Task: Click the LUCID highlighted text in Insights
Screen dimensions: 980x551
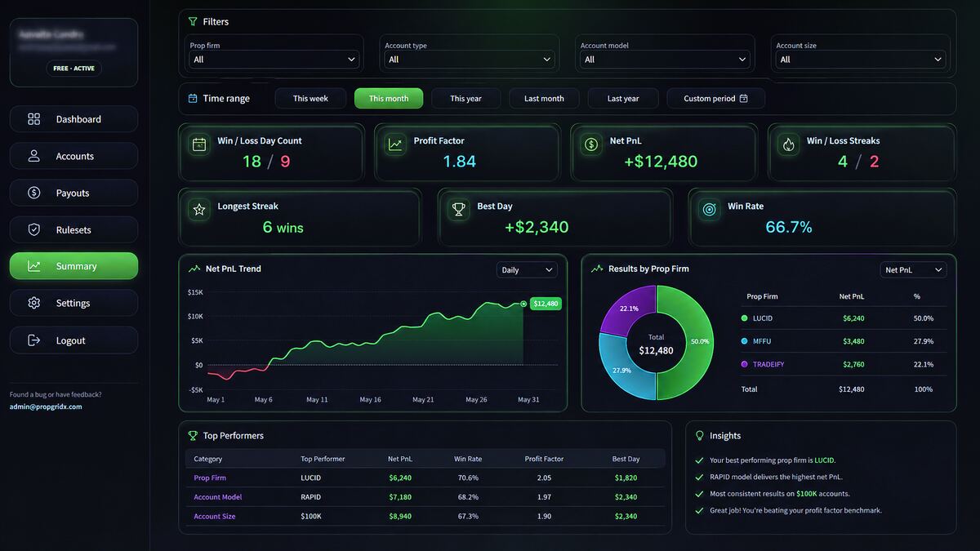Action: pyautogui.click(x=824, y=460)
